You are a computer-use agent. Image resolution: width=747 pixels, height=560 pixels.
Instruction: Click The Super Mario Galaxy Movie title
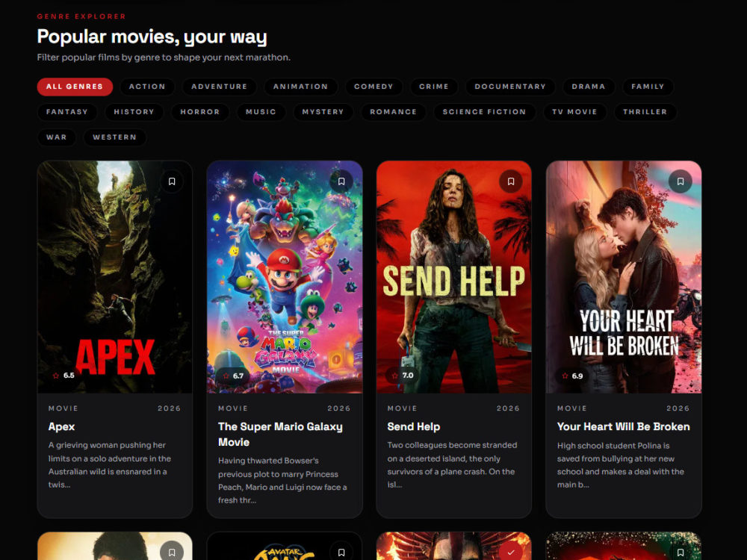[x=280, y=435]
